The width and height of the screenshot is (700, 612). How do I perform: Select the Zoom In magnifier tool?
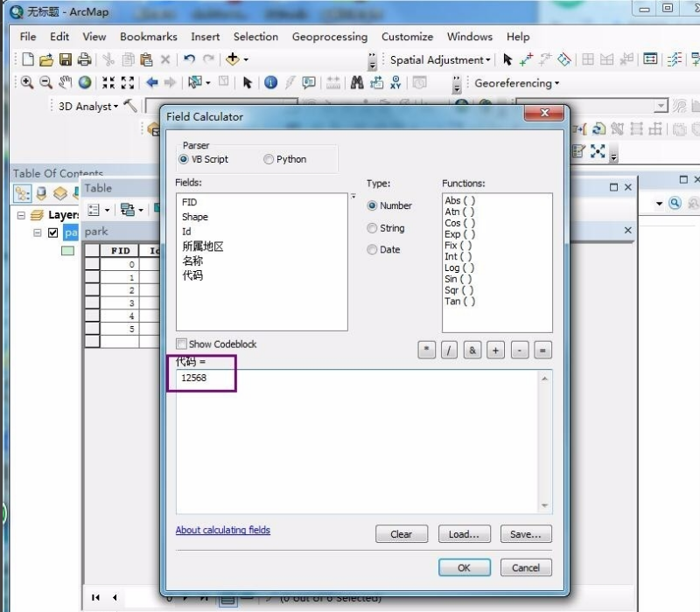[x=27, y=82]
